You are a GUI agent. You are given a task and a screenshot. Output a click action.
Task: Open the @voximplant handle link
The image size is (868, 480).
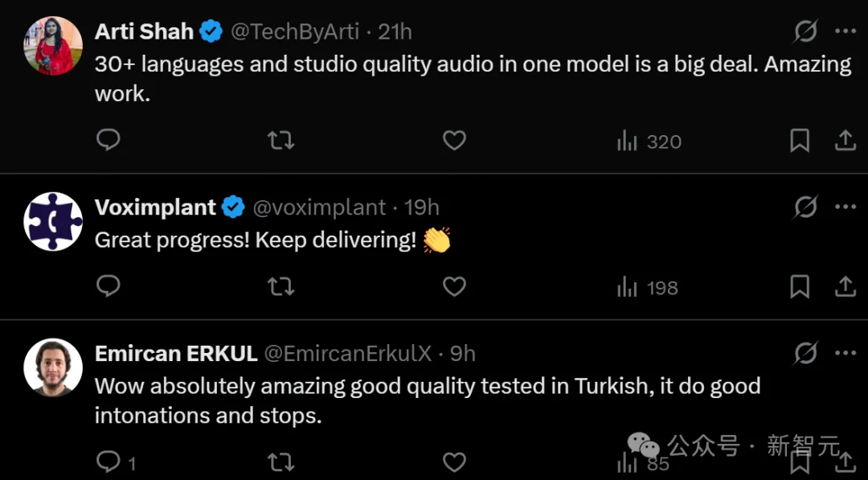(x=319, y=207)
